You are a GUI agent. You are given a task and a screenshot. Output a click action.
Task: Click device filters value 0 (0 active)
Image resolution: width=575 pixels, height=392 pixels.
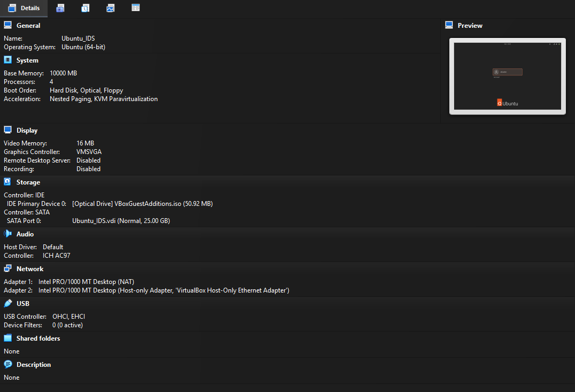point(67,325)
